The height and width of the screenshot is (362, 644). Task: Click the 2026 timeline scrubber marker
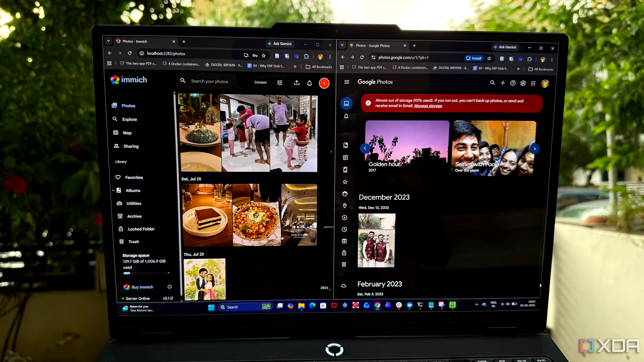324,288
